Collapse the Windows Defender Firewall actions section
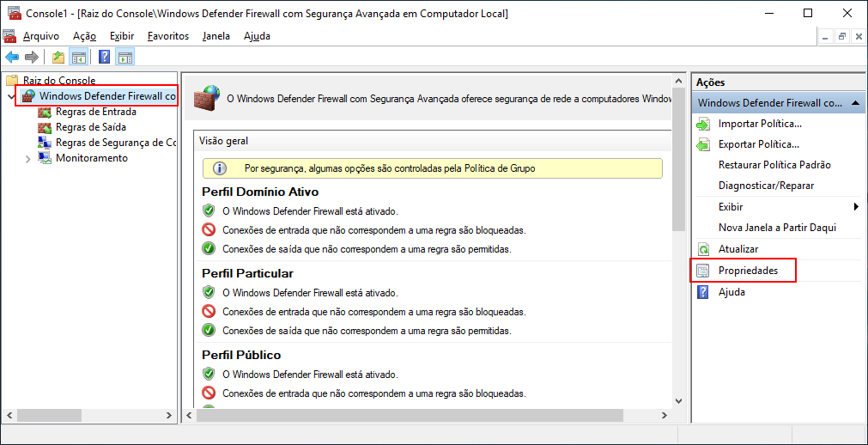The image size is (868, 445). [855, 103]
